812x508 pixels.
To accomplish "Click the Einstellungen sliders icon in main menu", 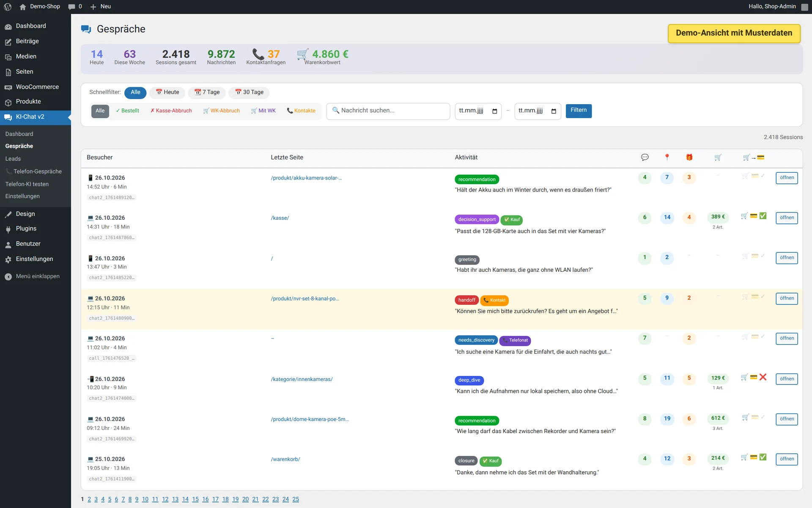I will pyautogui.click(x=8, y=260).
